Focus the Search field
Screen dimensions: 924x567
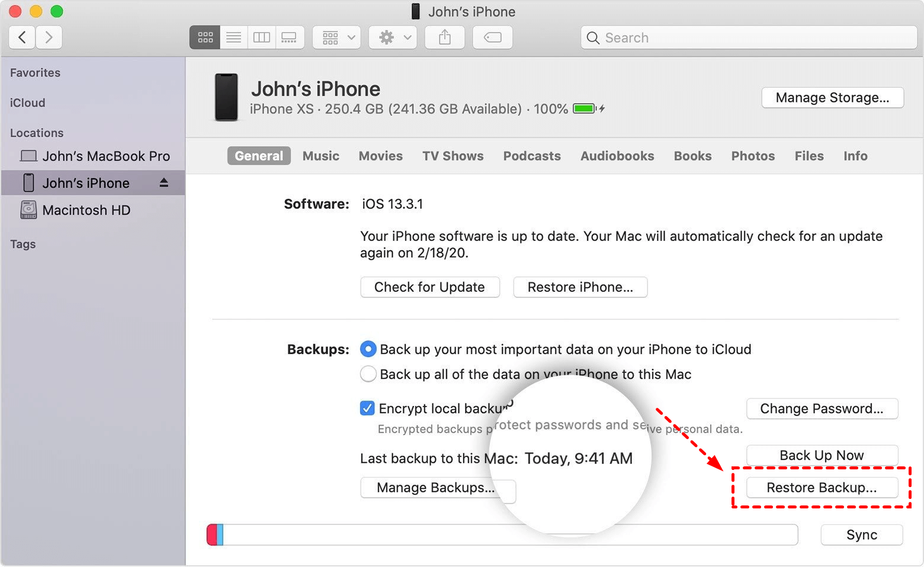click(x=749, y=38)
